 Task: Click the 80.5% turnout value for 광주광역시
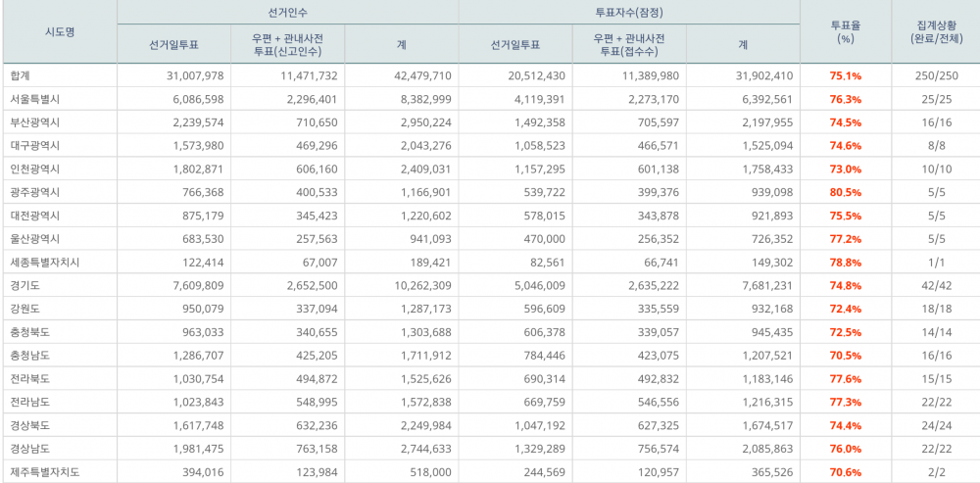click(846, 192)
